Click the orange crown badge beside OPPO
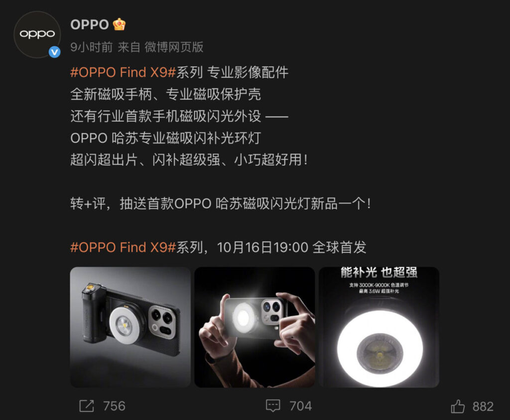The width and height of the screenshot is (510, 420). (x=119, y=25)
